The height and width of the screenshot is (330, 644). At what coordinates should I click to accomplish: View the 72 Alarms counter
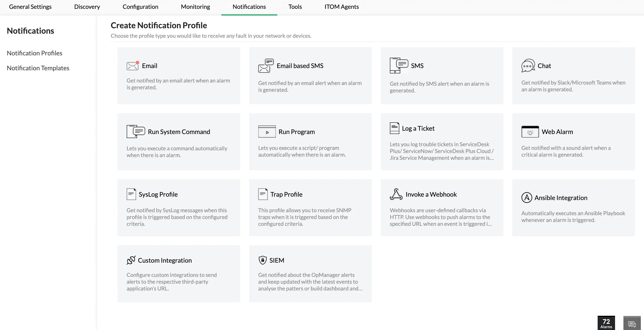pyautogui.click(x=606, y=323)
